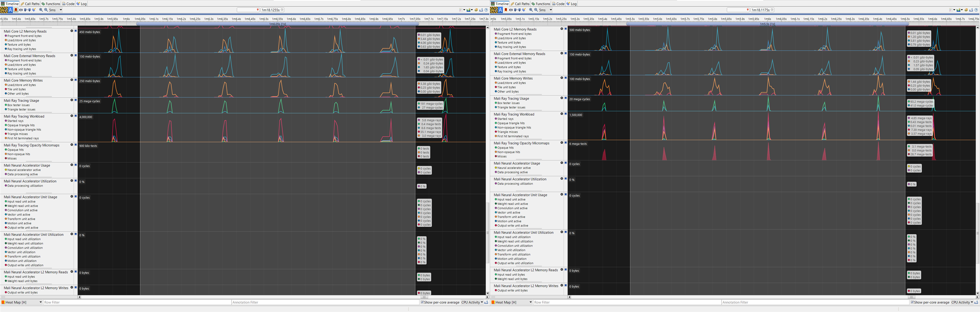Open the Call Paths tab in left window

click(x=30, y=3)
